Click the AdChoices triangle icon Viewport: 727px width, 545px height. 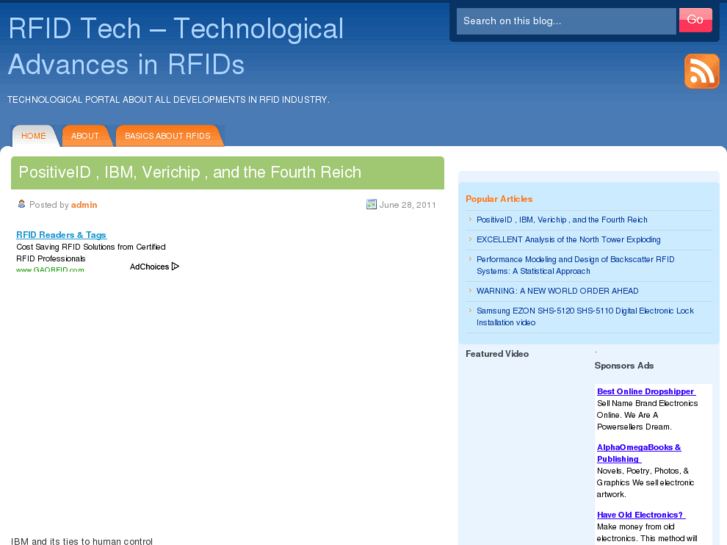point(175,266)
